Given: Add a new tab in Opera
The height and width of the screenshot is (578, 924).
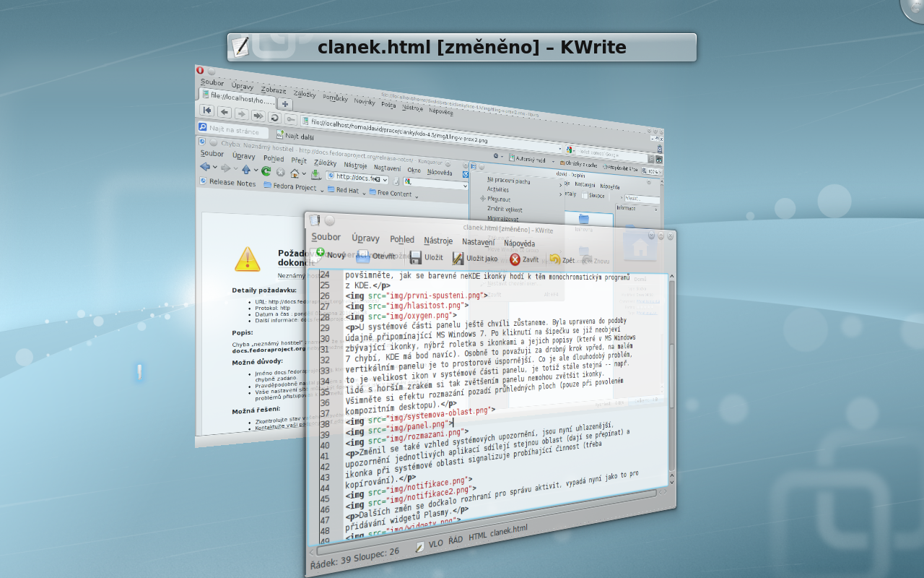Looking at the screenshot, I should pos(286,104).
